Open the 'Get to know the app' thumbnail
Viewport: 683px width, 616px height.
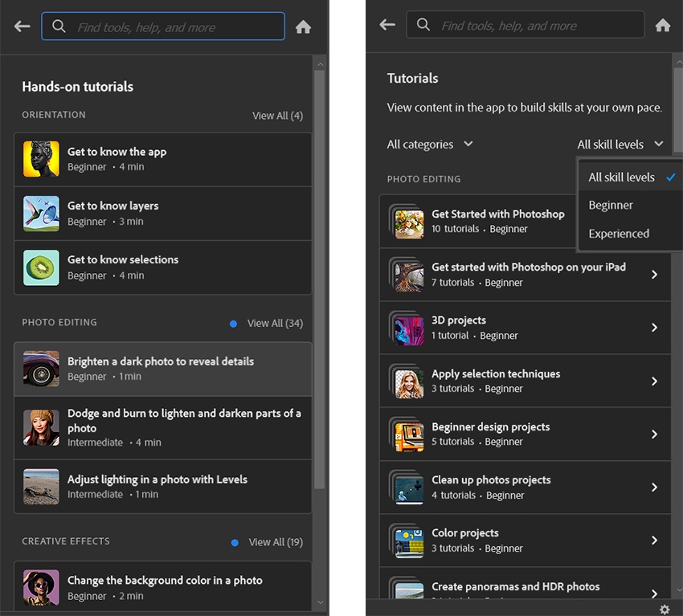tap(41, 159)
